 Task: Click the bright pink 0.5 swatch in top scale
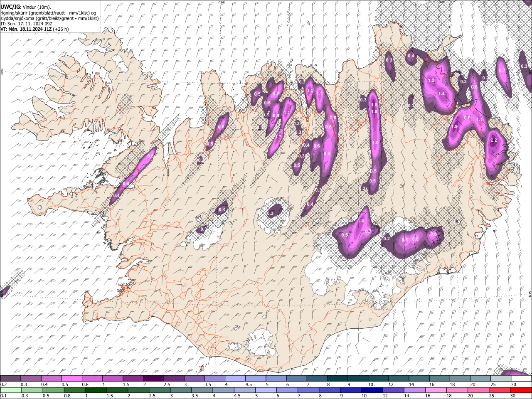[72, 378]
